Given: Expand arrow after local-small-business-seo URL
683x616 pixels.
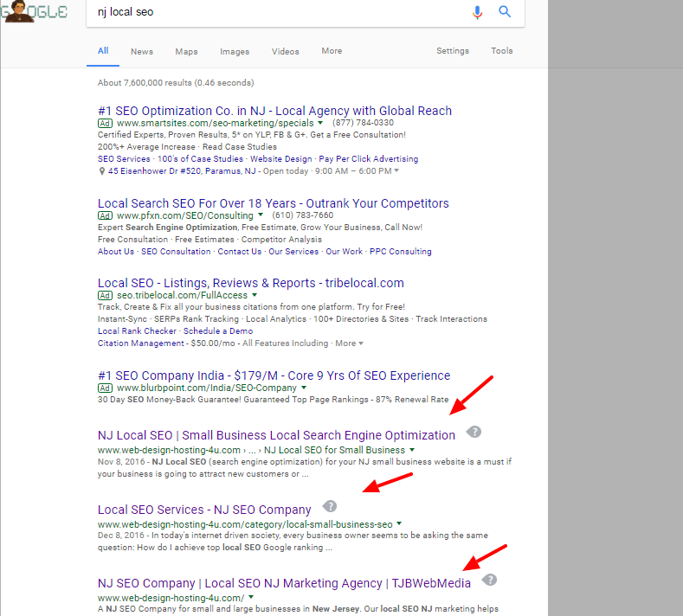Looking at the screenshot, I should [399, 523].
